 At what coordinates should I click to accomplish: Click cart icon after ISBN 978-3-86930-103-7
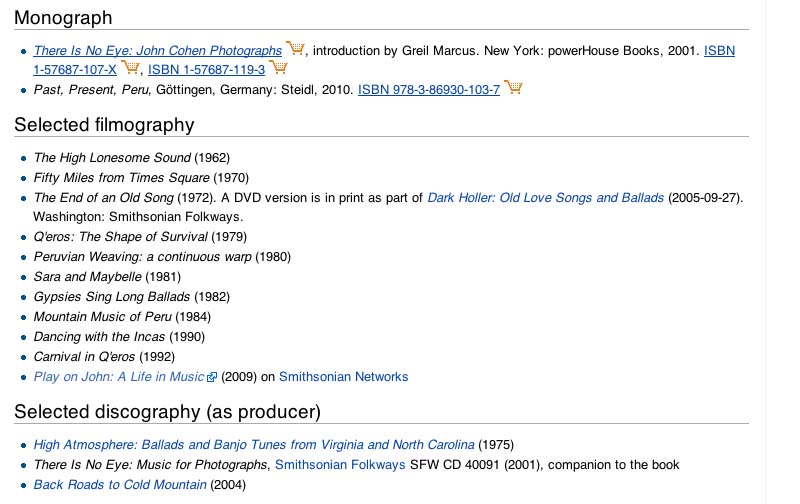(x=513, y=87)
